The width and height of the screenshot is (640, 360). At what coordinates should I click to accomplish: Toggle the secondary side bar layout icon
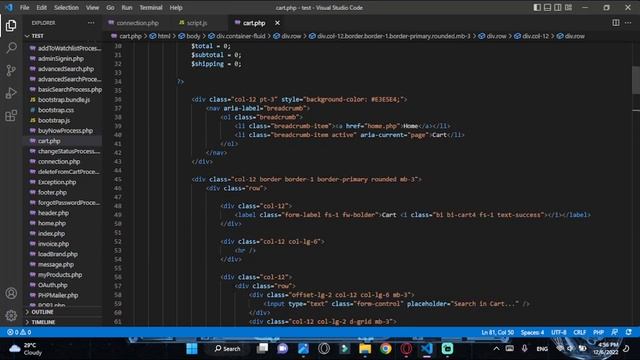558,7
